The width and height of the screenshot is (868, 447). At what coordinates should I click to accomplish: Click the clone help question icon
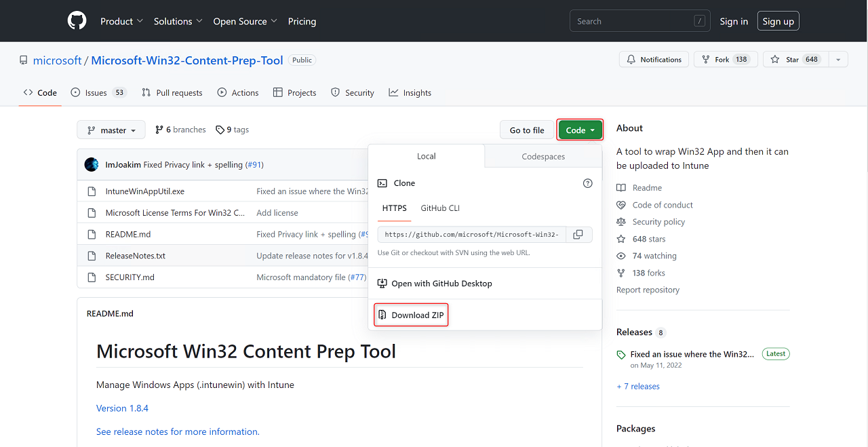[587, 183]
